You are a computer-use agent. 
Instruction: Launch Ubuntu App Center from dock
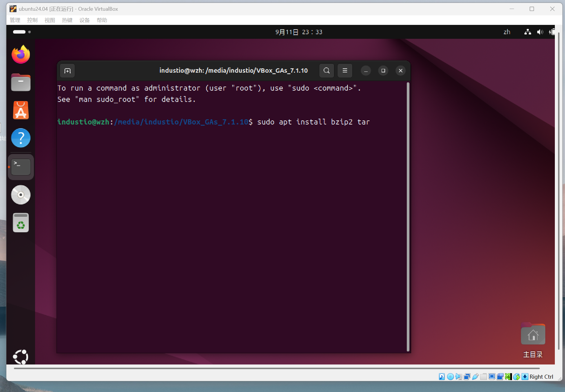21,110
